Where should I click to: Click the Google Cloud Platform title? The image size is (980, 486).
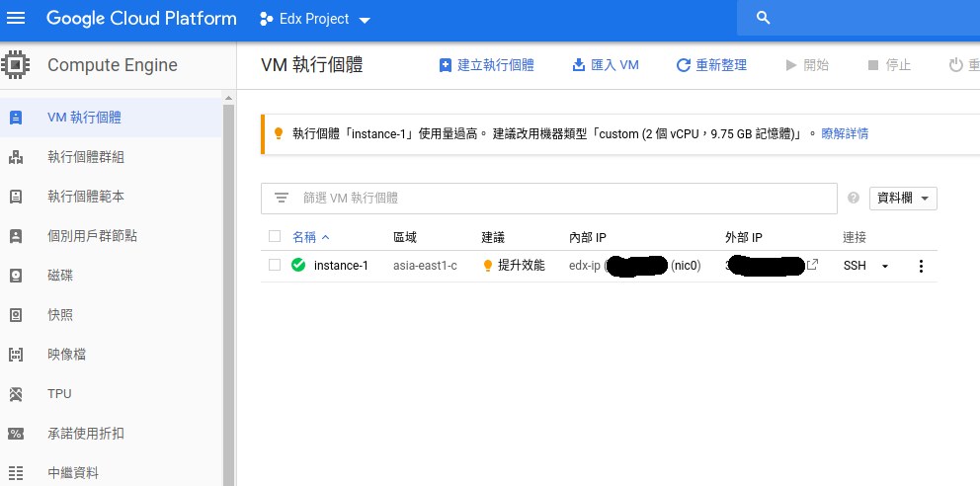[x=141, y=19]
